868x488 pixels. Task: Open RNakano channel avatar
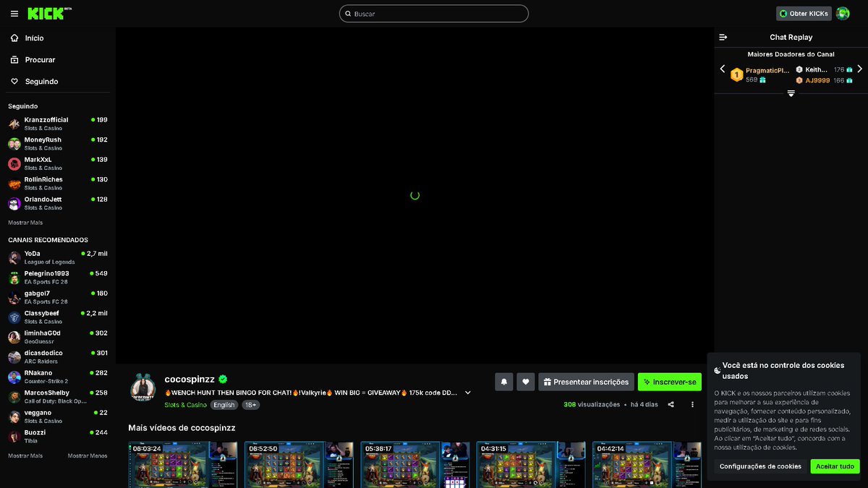pos(14,377)
